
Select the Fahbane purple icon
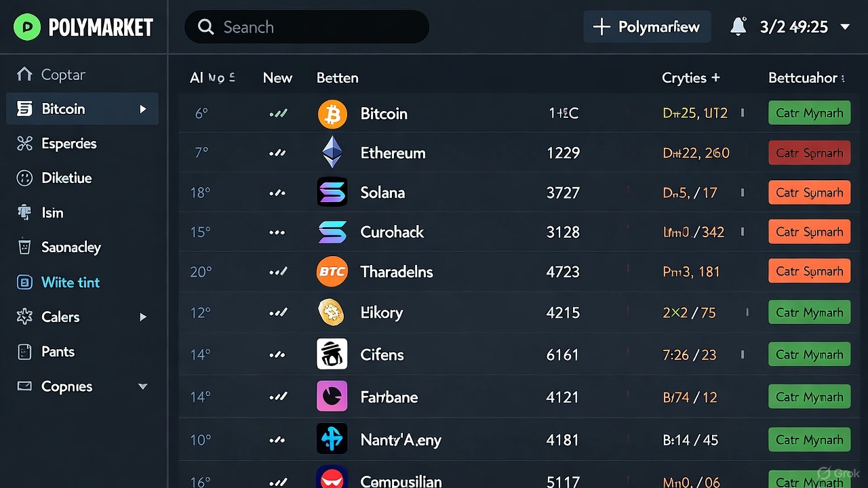coord(332,396)
